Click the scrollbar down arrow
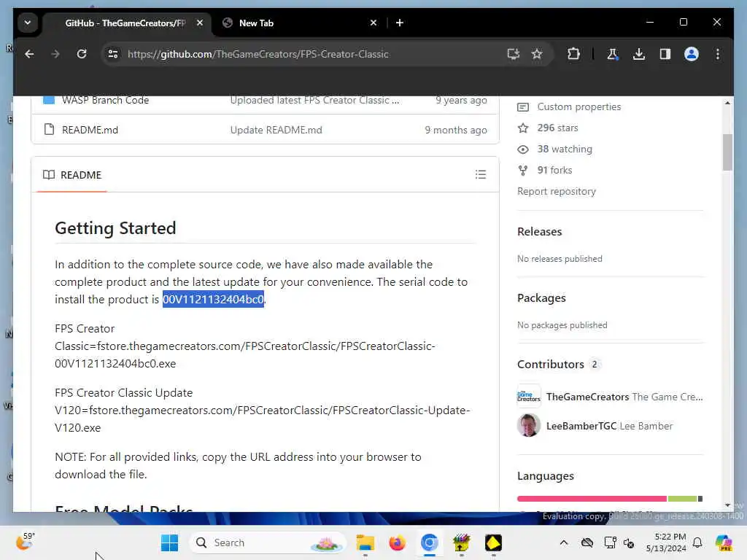Viewport: 747px width, 560px height. click(727, 505)
